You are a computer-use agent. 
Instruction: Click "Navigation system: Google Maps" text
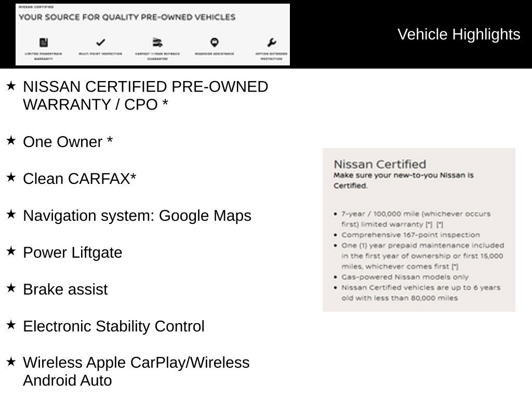137,216
